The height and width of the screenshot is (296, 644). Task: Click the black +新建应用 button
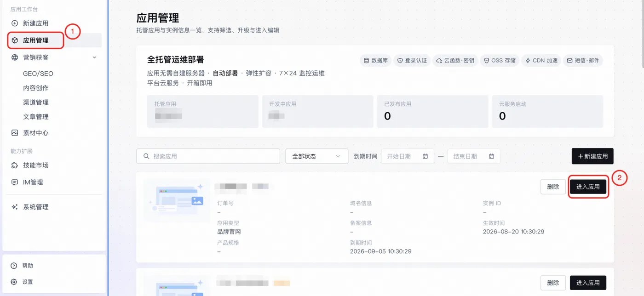click(592, 156)
